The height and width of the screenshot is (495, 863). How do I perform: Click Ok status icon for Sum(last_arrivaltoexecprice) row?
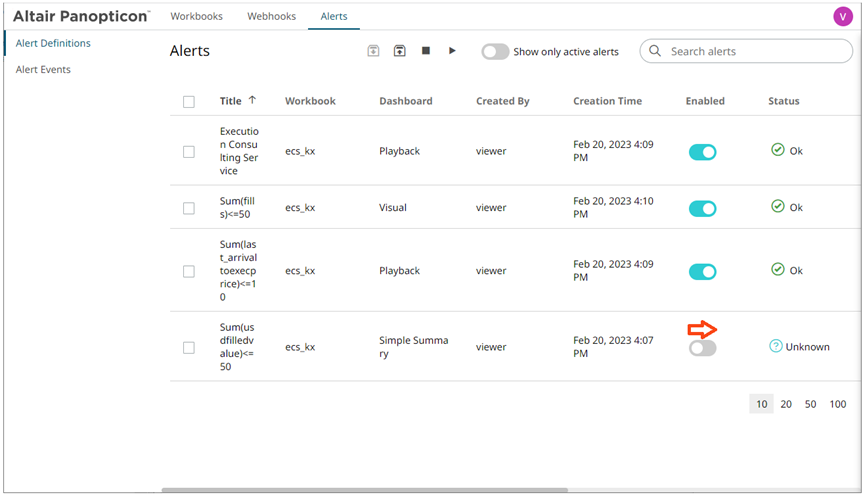click(777, 269)
